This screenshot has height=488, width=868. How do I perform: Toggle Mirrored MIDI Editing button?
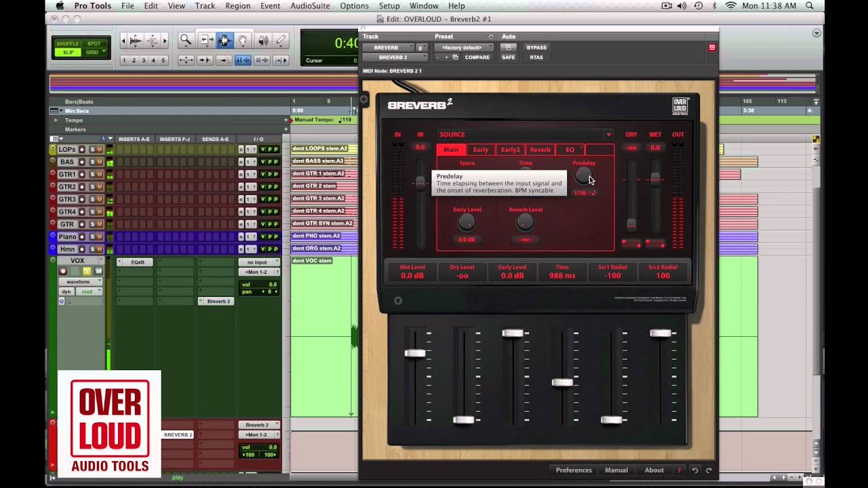[223, 60]
